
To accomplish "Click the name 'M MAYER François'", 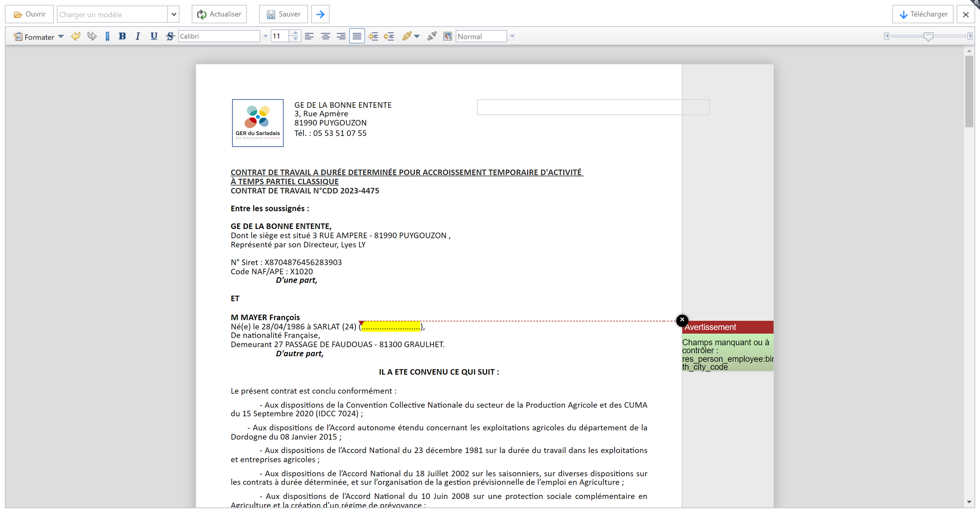I will (x=265, y=317).
